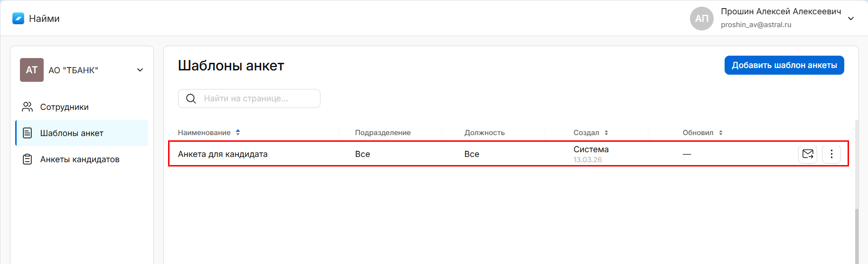Open the Анкеты кандидатов menu item

[80, 159]
